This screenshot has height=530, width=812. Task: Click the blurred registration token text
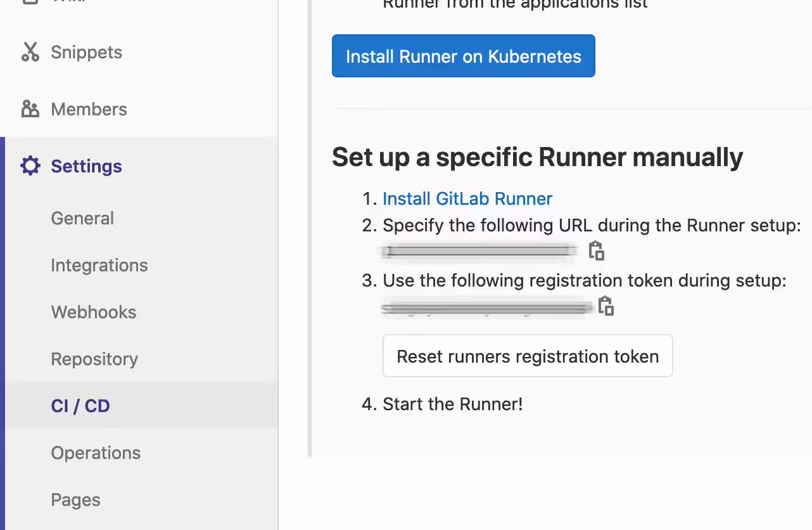(486, 307)
